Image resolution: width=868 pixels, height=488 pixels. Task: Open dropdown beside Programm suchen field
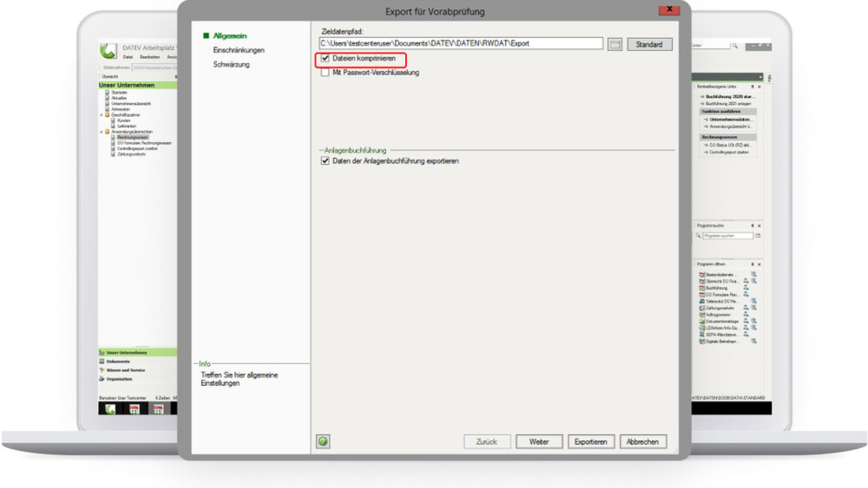pyautogui.click(x=758, y=235)
